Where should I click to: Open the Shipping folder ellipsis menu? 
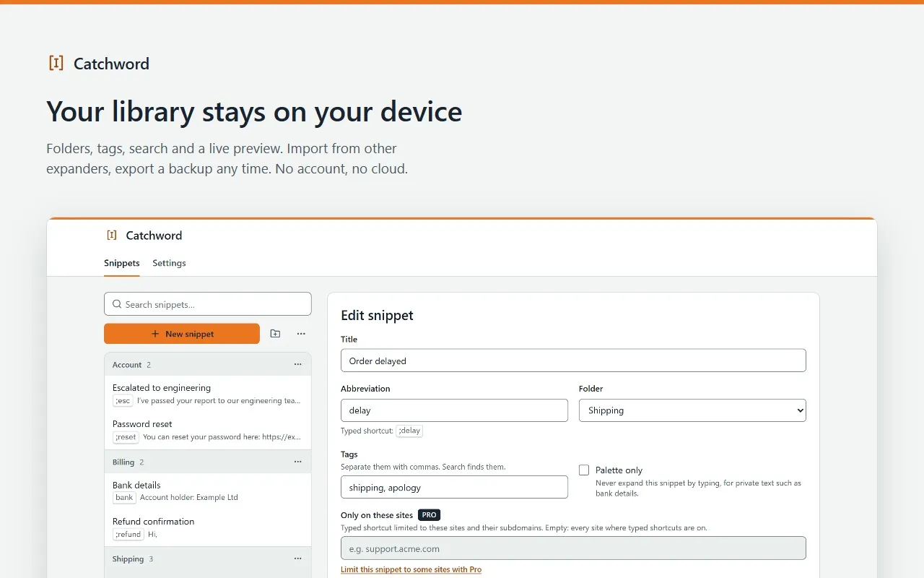coord(297,558)
